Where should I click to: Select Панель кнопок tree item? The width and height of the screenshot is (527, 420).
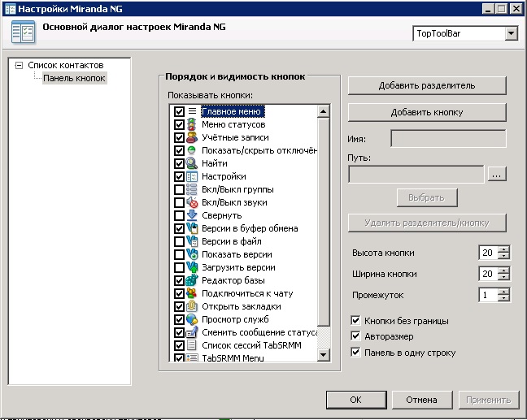(74, 78)
